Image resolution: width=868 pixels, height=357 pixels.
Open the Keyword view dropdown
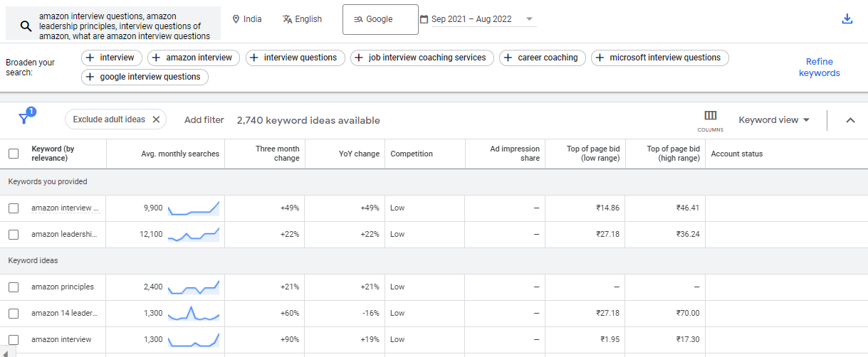point(775,120)
